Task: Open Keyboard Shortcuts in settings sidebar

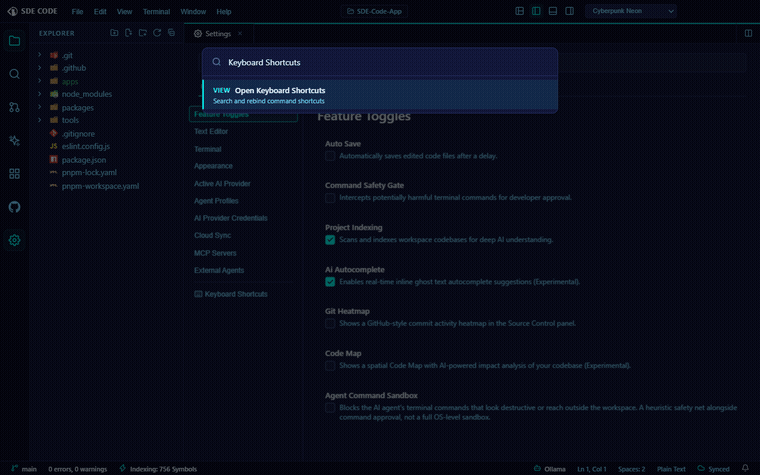Action: coord(231,294)
